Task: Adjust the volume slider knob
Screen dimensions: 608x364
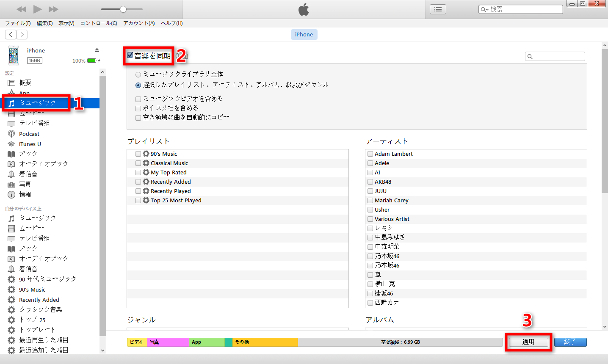Action: tap(123, 9)
